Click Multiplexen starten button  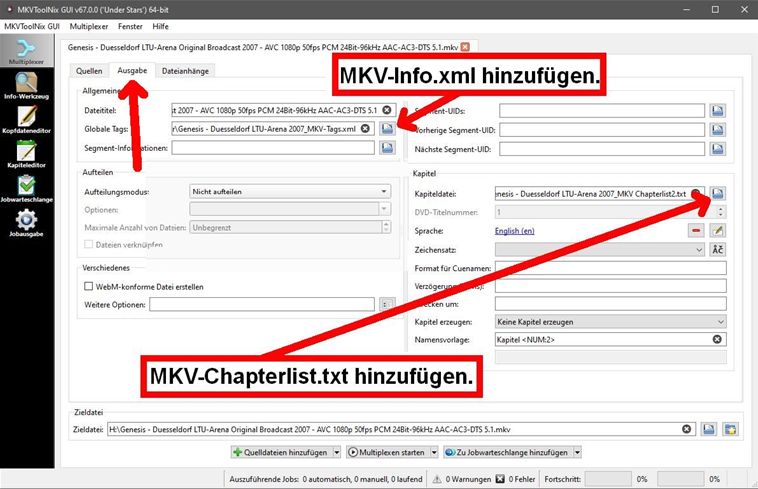point(388,452)
